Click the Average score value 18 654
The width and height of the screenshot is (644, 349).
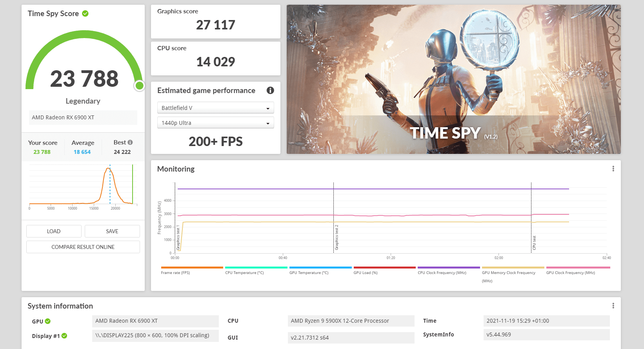[x=82, y=152]
